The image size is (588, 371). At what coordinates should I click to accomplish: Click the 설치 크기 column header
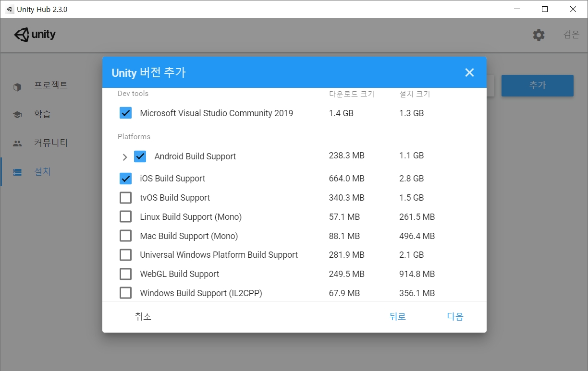[x=415, y=94]
